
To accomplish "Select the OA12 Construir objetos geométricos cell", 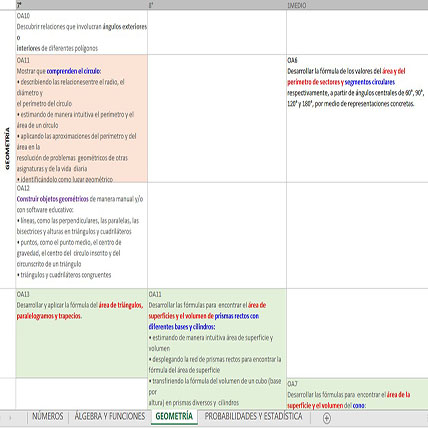I will pos(82,236).
